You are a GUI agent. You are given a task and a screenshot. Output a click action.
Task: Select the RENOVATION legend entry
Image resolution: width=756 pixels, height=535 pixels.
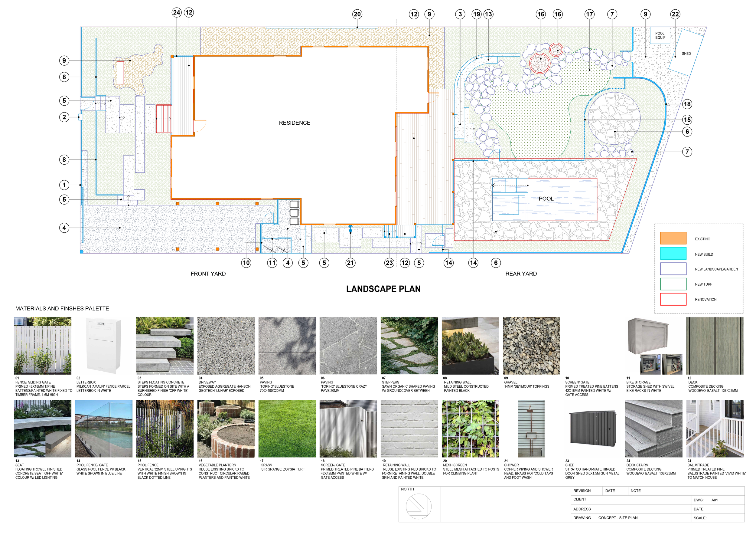coord(673,299)
